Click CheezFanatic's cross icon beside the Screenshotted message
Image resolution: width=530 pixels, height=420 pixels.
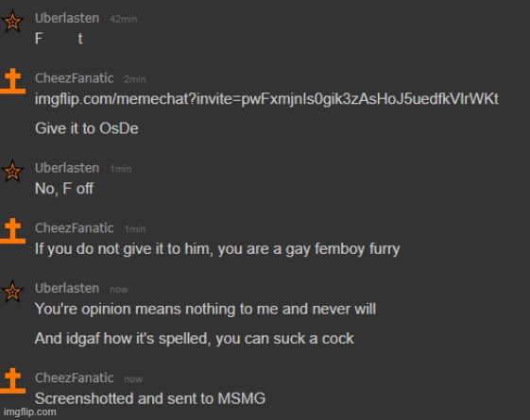tap(12, 381)
